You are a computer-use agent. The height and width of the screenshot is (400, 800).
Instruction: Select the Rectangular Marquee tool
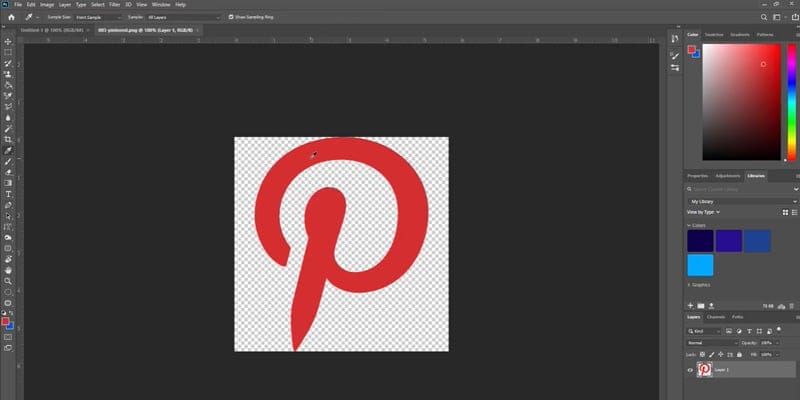pyautogui.click(x=8, y=52)
